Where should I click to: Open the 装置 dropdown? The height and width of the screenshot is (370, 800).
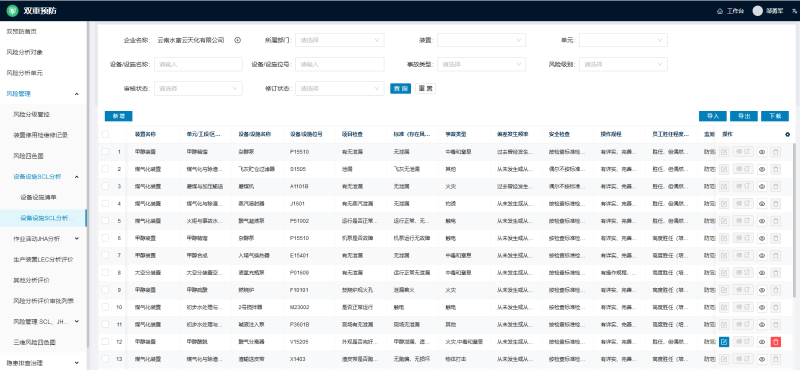pos(481,40)
